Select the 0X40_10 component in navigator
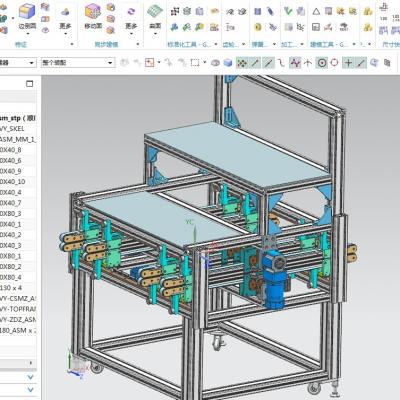400x400 pixels. point(13,182)
